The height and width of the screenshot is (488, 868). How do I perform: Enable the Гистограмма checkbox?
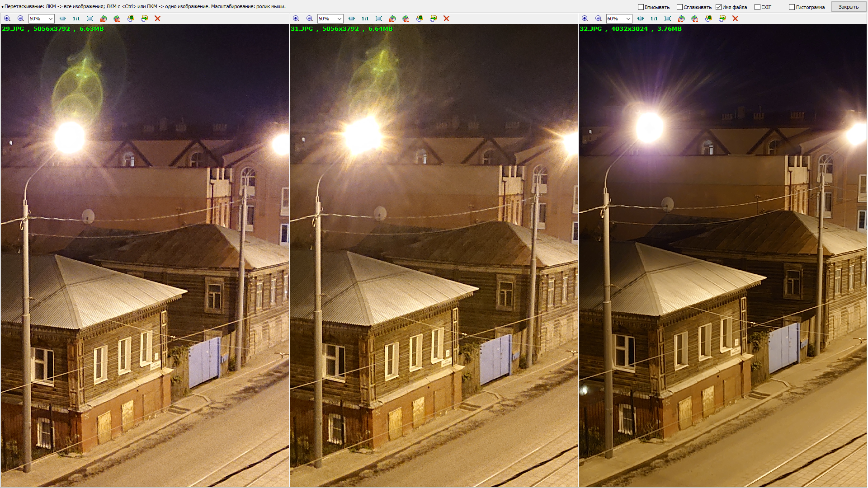click(792, 7)
